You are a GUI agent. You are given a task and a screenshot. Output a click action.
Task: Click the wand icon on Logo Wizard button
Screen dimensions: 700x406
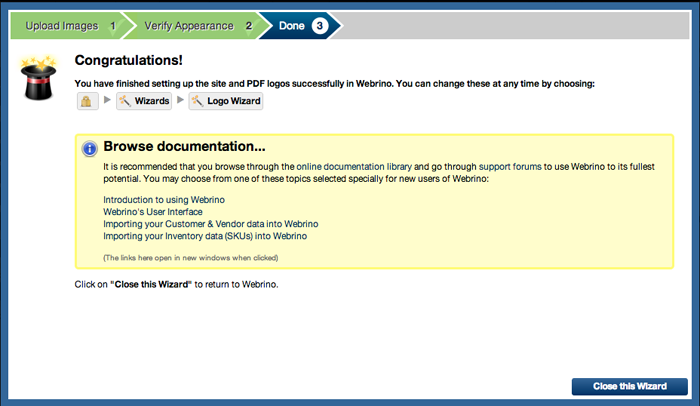coord(198,101)
